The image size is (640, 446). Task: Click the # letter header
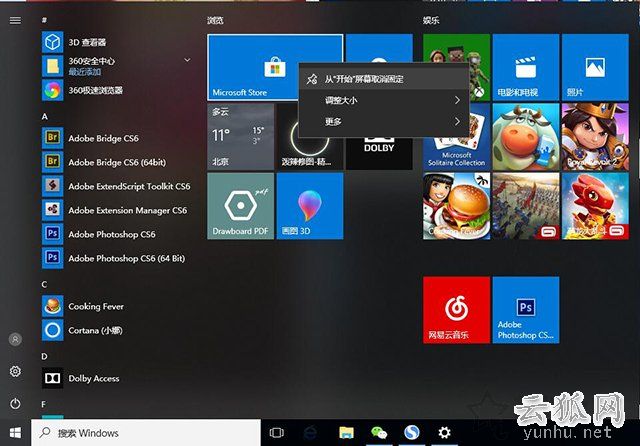[44, 20]
